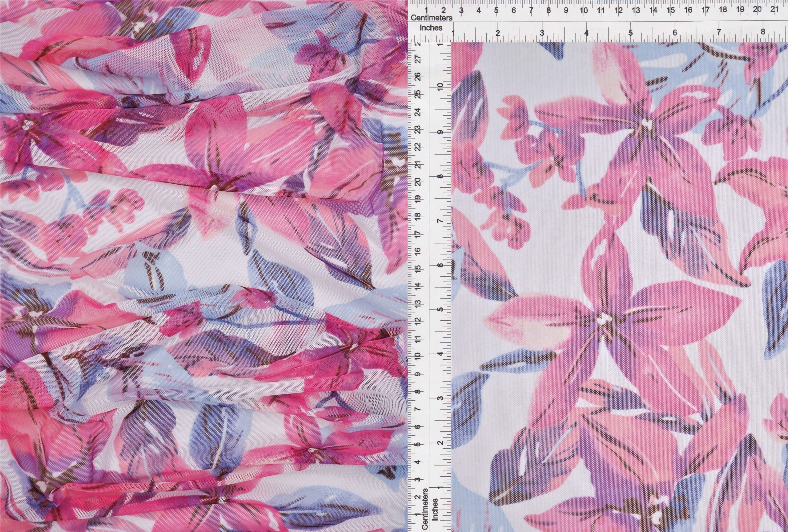Select the 27 mark on the vertical centimeter ruler

coord(418,60)
